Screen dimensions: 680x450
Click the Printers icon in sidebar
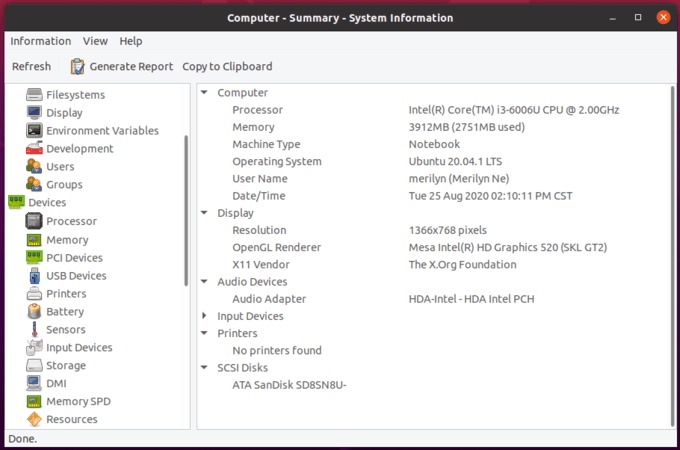point(34,293)
